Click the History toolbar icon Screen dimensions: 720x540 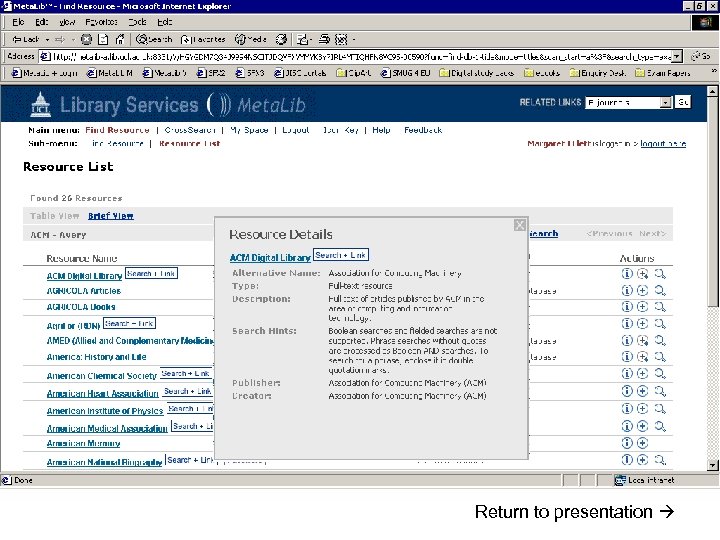tap(281, 39)
